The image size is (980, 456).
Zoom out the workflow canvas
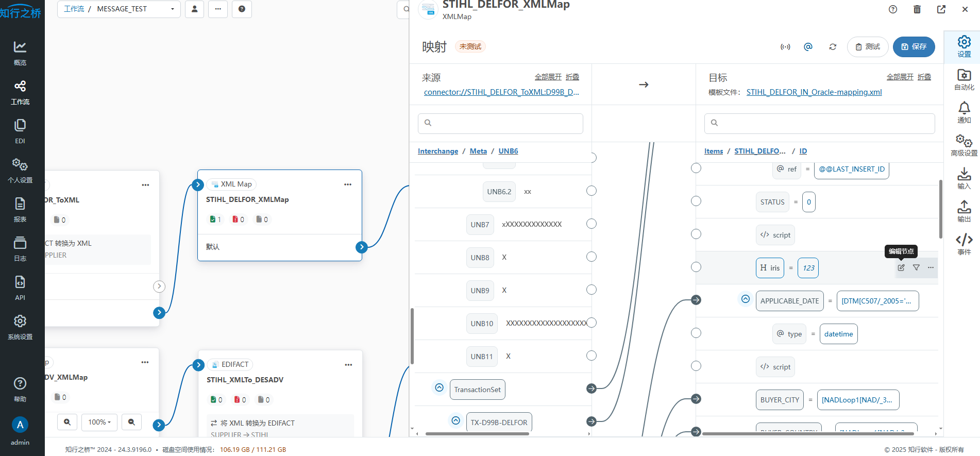click(x=131, y=422)
